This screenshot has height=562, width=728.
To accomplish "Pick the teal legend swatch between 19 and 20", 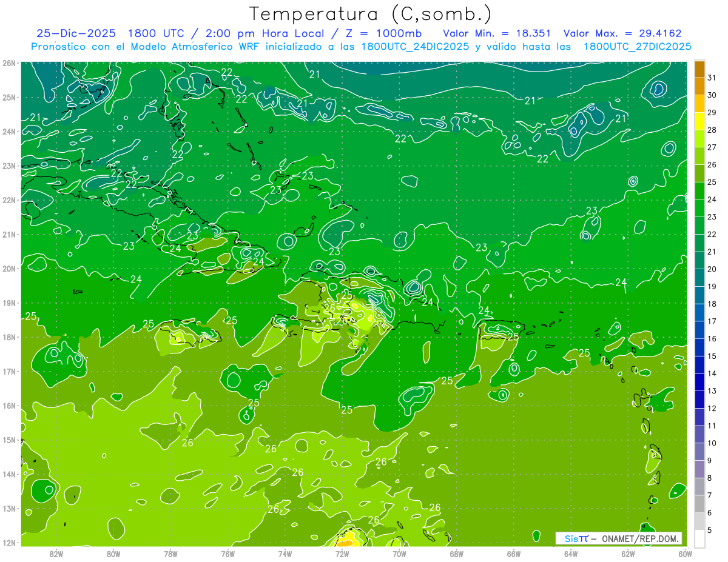I will [699, 278].
